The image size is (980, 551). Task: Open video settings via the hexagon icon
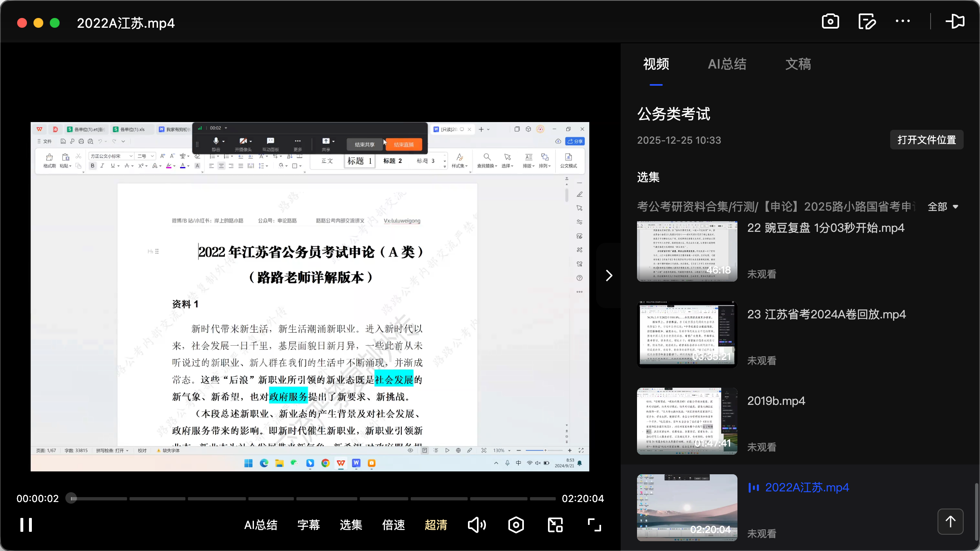[x=516, y=525]
